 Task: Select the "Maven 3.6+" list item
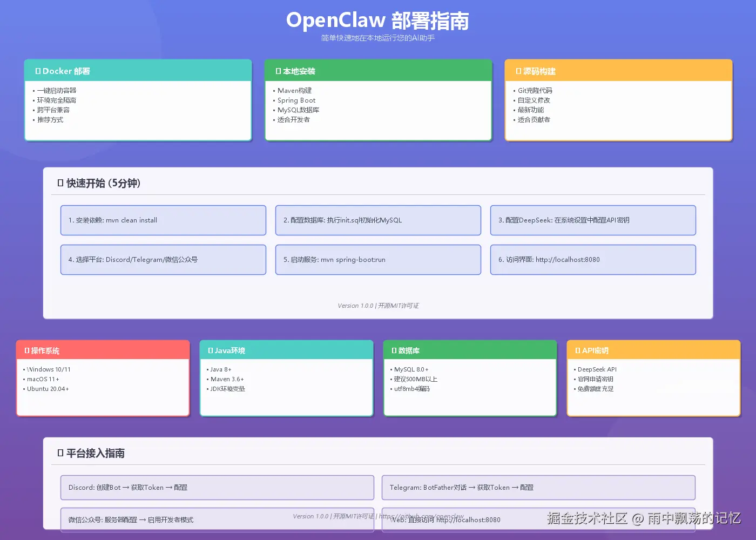pos(225,379)
